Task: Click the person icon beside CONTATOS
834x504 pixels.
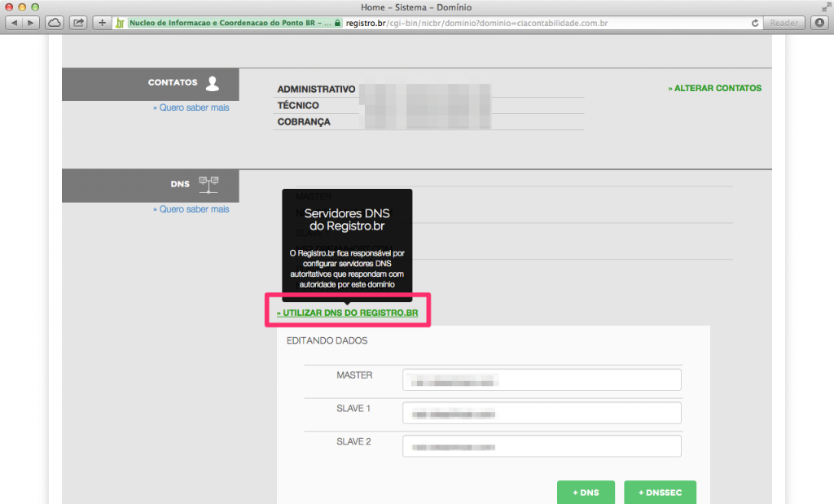Action: [213, 84]
